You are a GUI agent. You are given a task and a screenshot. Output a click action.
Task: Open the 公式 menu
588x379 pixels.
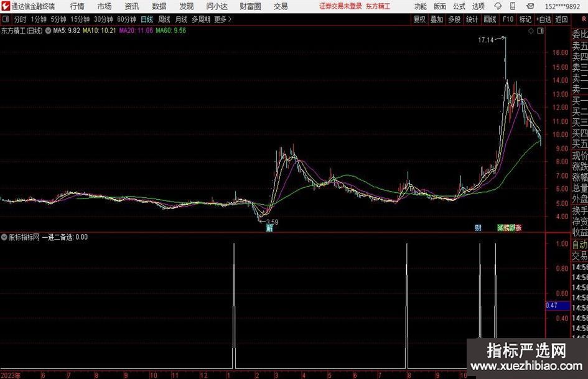tap(459, 6)
